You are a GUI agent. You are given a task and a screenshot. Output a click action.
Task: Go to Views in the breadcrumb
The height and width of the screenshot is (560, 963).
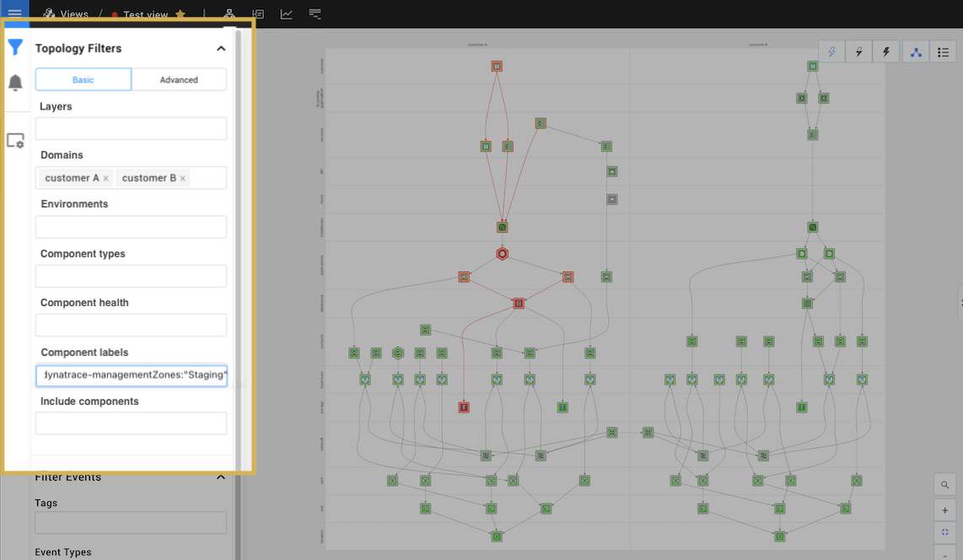(x=74, y=14)
